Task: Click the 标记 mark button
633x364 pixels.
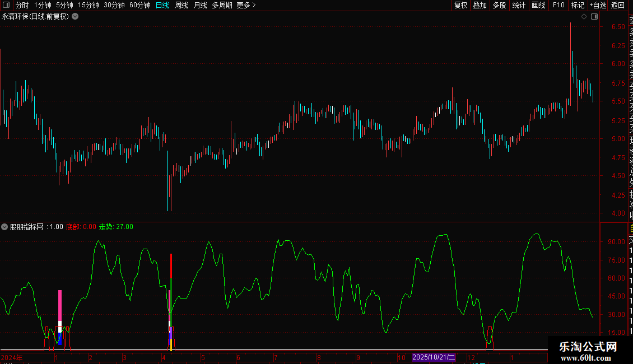Action: [578, 5]
